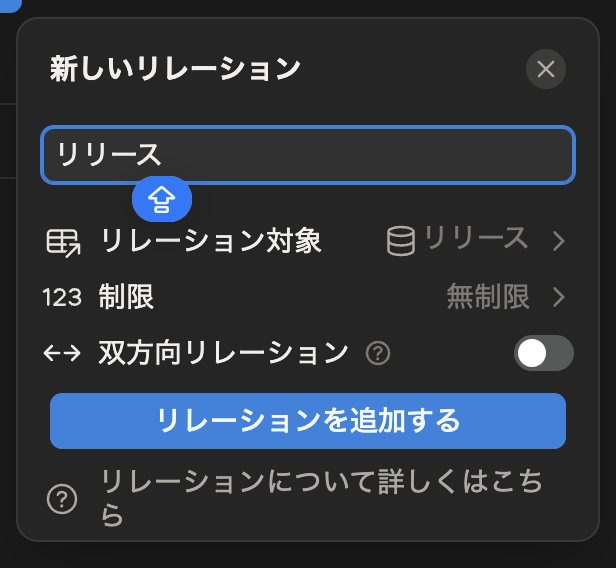Click the two-way arrow icon for 双方向リレーション
Screen dimensions: 616x568
(x=61, y=353)
